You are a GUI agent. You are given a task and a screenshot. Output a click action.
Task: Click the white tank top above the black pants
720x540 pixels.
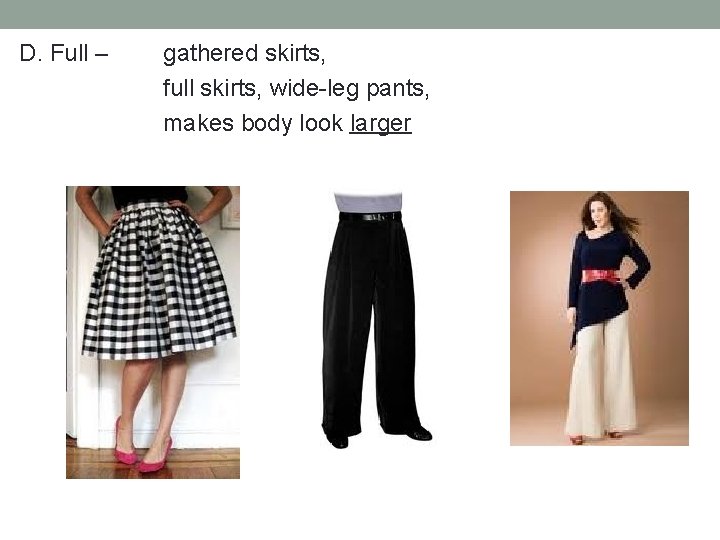click(368, 202)
